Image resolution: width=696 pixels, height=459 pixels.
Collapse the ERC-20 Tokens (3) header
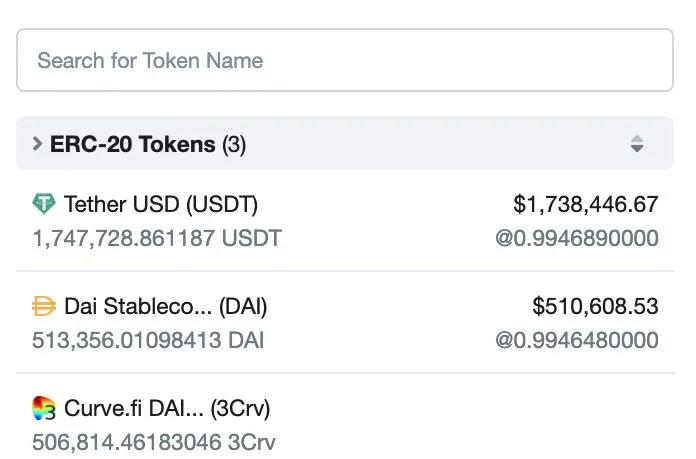(345, 143)
